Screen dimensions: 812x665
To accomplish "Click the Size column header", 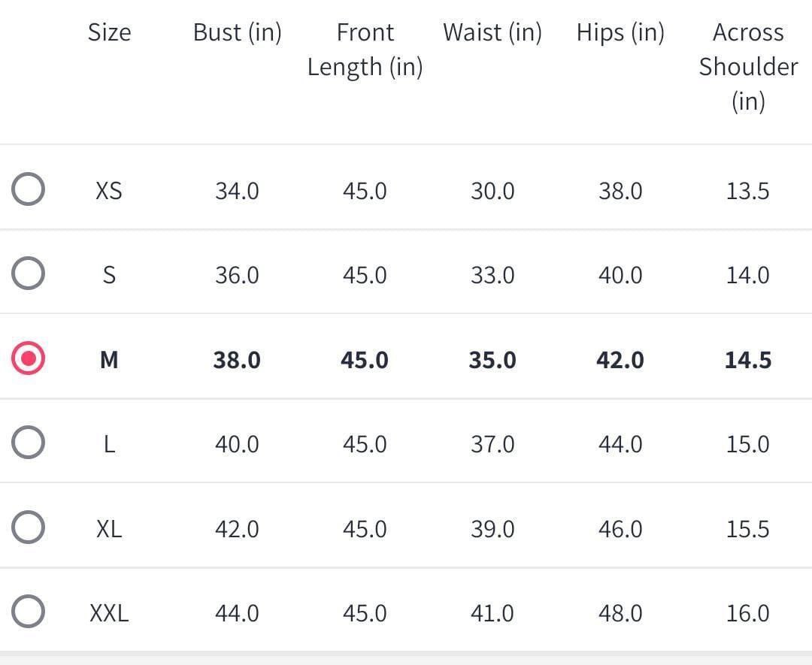I will pos(109,32).
